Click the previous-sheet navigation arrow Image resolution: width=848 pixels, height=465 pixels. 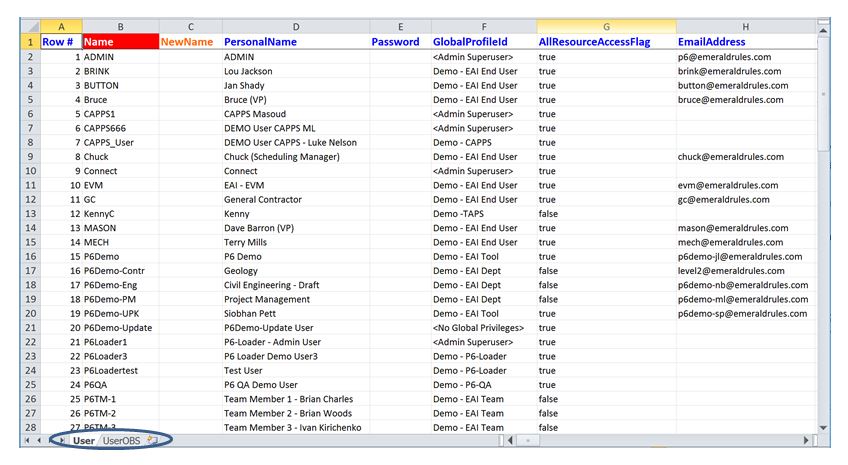click(x=40, y=440)
